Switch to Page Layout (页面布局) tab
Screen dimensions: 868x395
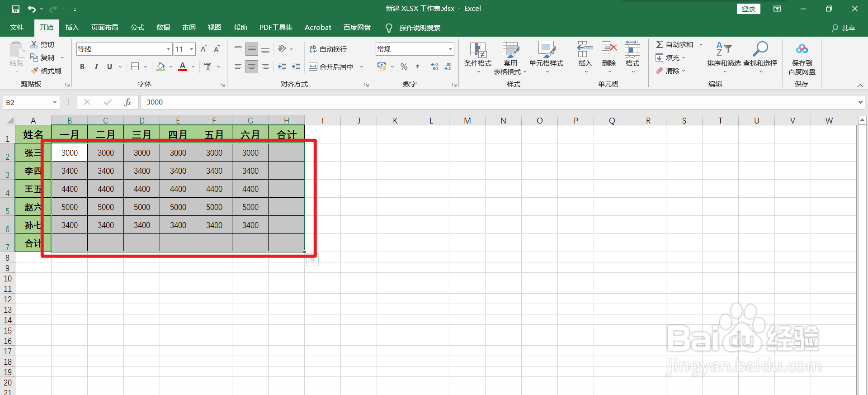click(x=105, y=28)
